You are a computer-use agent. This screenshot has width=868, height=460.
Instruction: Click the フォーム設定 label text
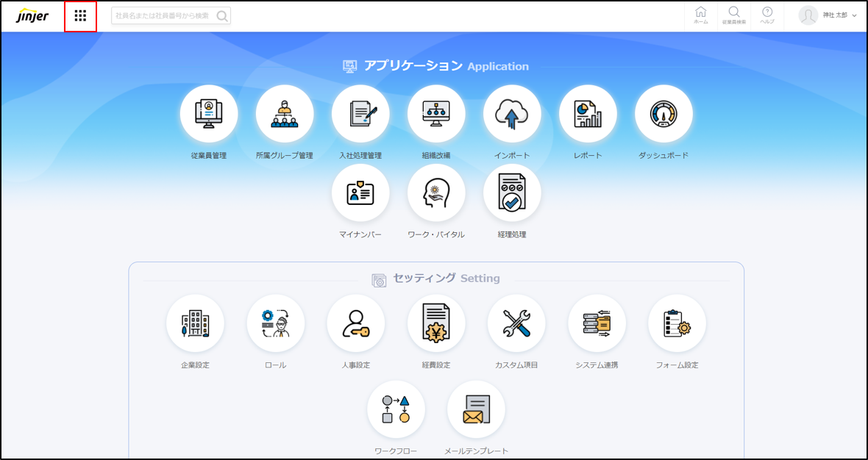pos(677,365)
